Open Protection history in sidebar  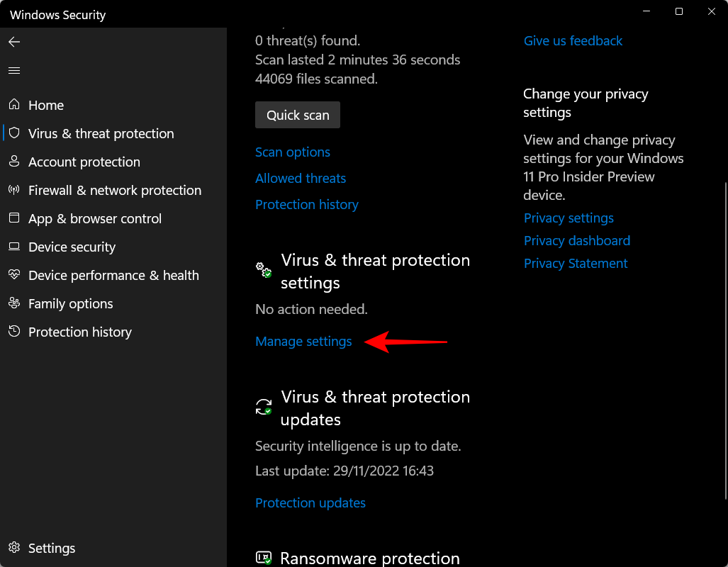coord(79,332)
